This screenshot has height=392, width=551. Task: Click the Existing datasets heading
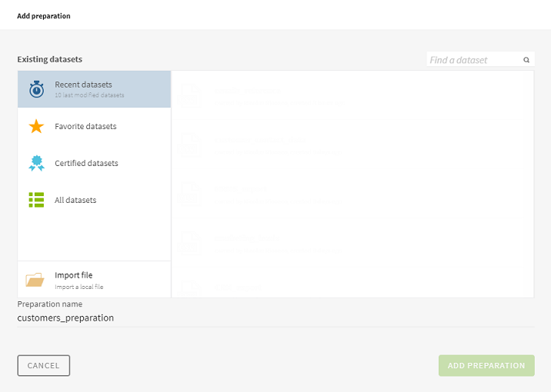49,59
